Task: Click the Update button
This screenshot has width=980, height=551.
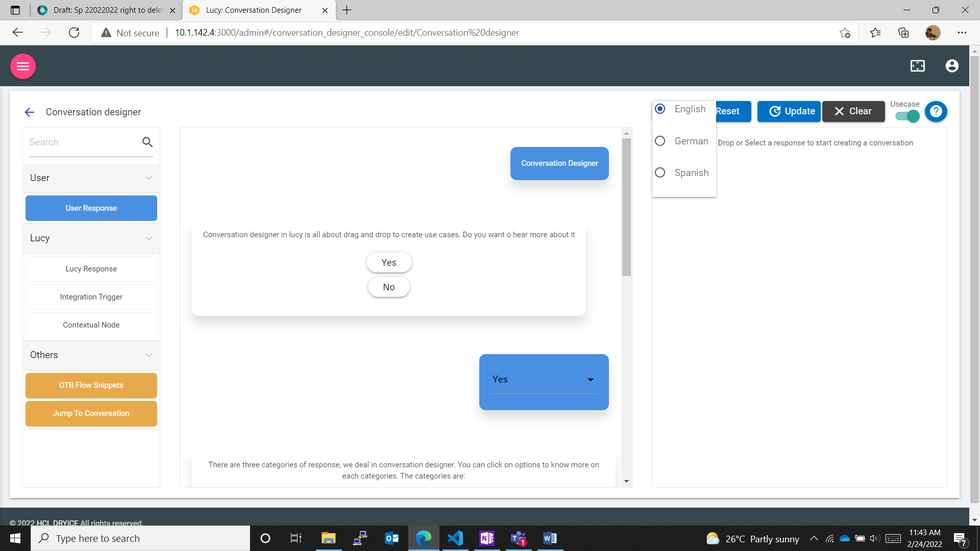Action: [789, 111]
